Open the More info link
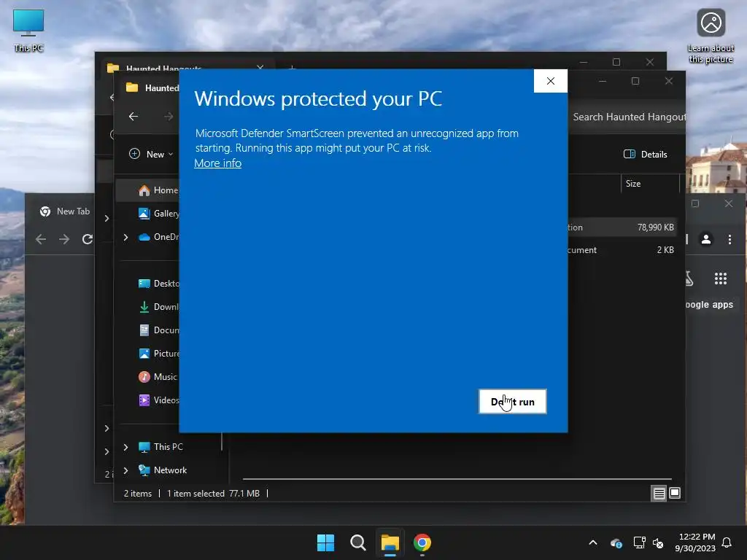747x560 pixels. 217,163
